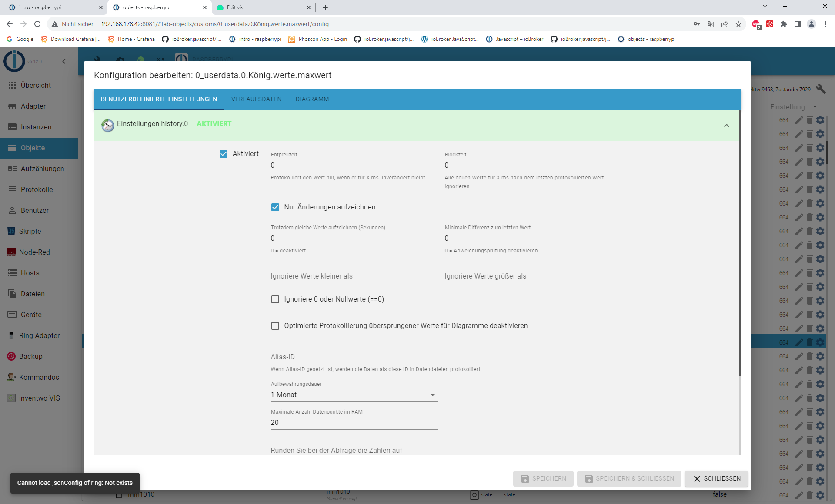The image size is (835, 504).
Task: Enable Ignoriere 0 oder Nullwerte checkbox
Action: [x=275, y=299]
